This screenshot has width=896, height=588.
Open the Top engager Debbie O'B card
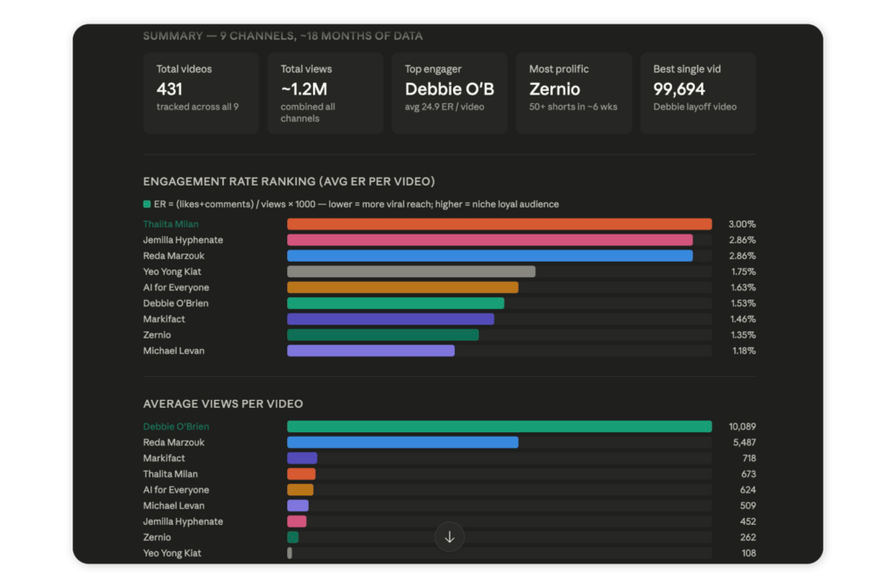(x=449, y=93)
